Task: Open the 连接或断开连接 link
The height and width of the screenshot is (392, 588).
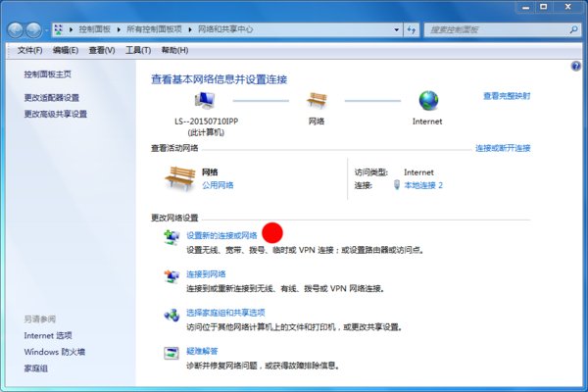Action: 503,148
